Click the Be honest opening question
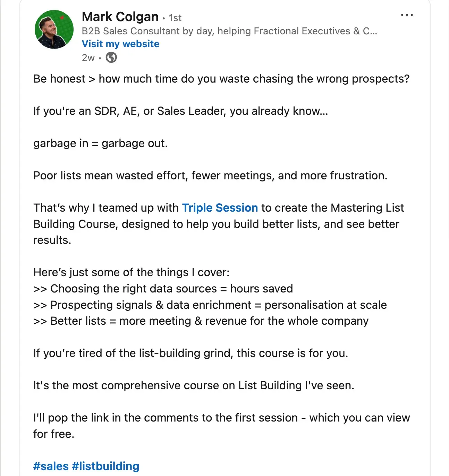The image size is (449, 476). point(221,79)
